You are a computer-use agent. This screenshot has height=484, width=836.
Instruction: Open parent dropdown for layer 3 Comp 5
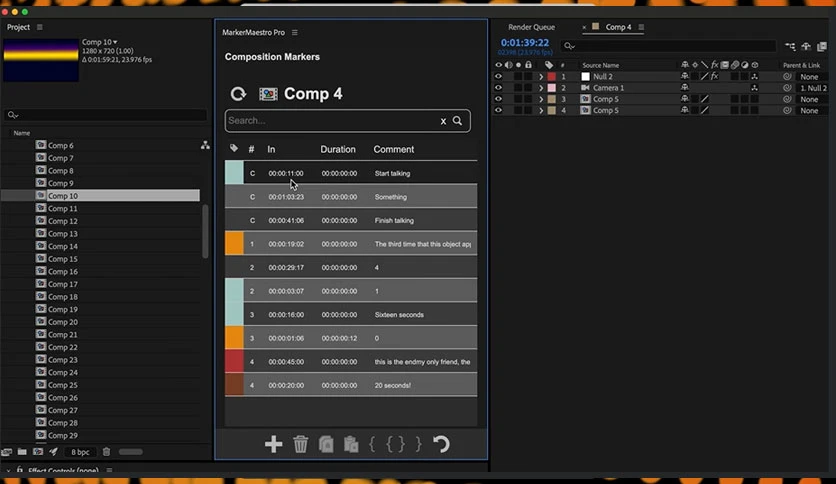pyautogui.click(x=812, y=99)
